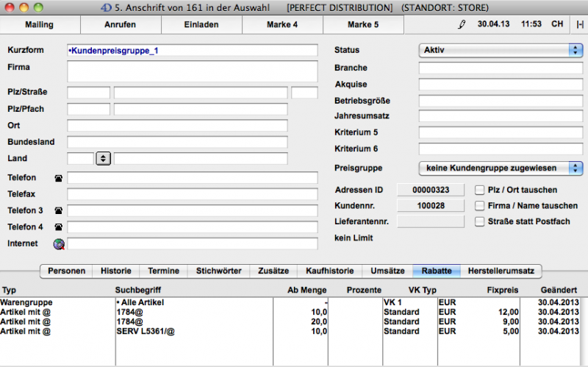This screenshot has width=588, height=367.
Task: Open the Land country selector stepper
Action: click(x=103, y=158)
